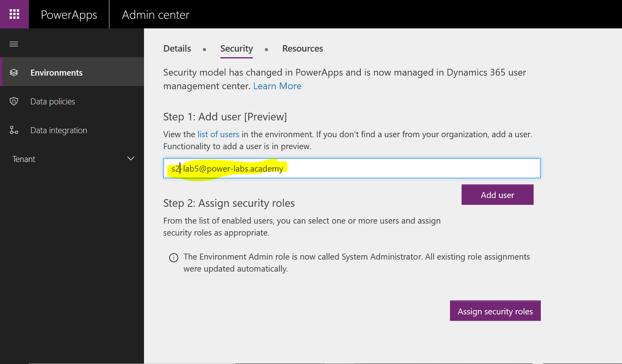
Task: Click the Environments layers icon
Action: (14, 72)
